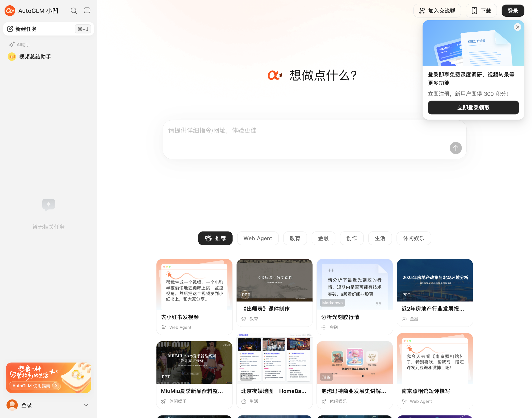
Task: Select the 教育 tab
Action: point(295,238)
